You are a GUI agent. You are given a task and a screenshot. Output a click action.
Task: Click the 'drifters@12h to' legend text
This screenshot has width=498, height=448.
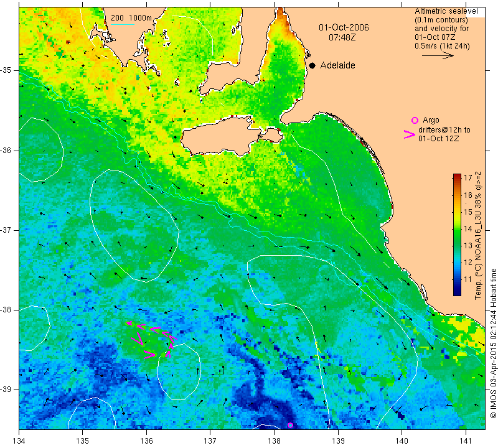point(444,130)
